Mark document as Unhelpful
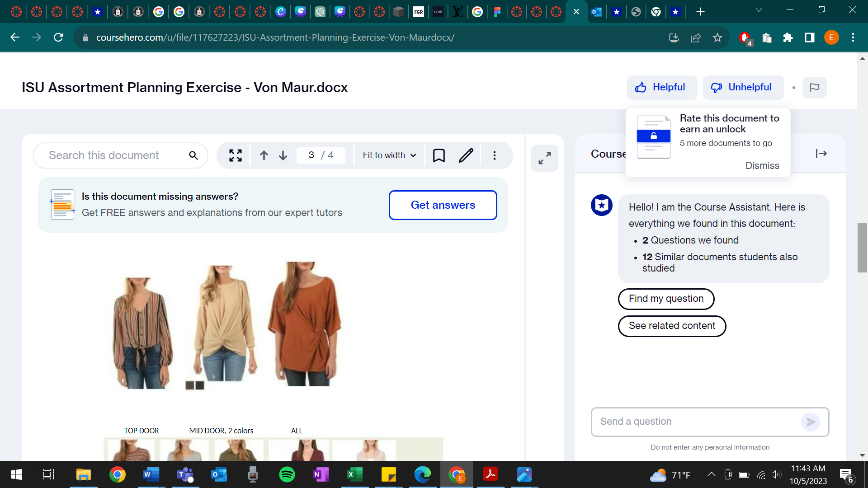Screen dimensions: 868x488 tap(743, 88)
